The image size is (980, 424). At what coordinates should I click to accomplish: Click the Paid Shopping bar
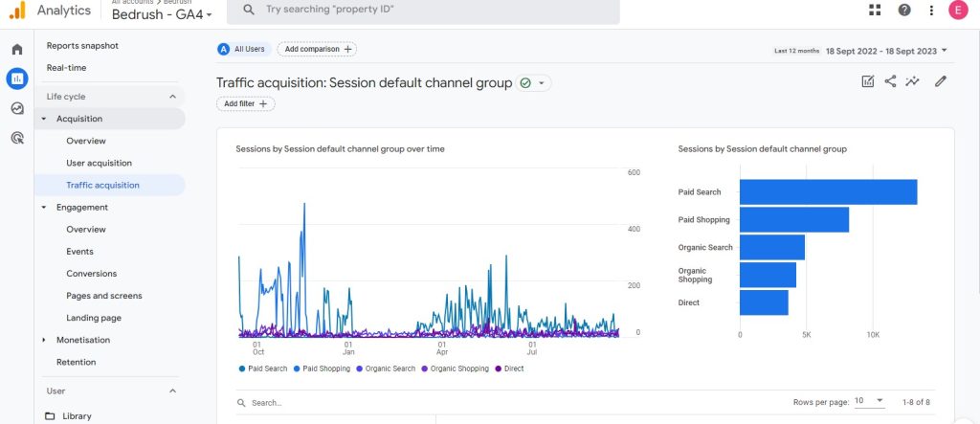[x=794, y=219]
